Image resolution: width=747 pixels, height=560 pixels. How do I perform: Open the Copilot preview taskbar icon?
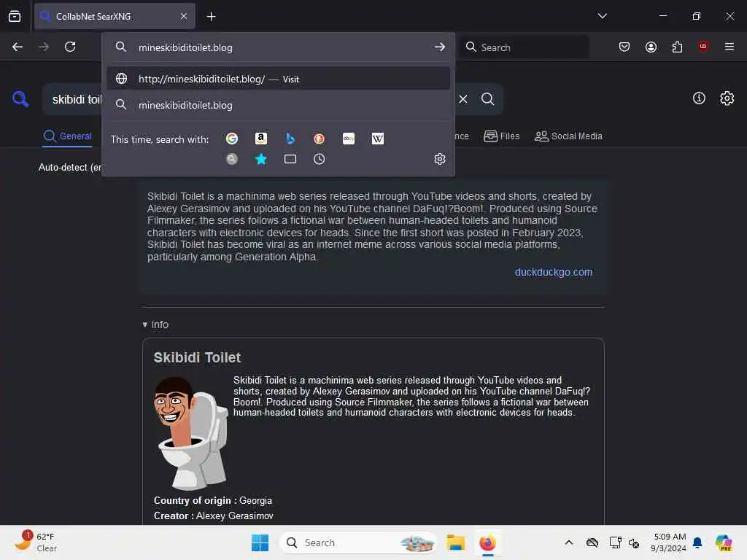pyautogui.click(x=724, y=542)
